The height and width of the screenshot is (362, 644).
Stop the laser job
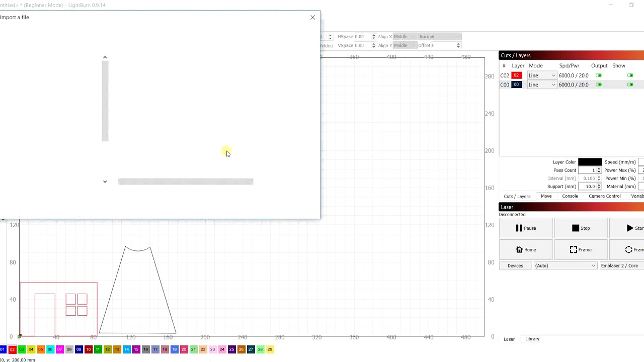[581, 228]
